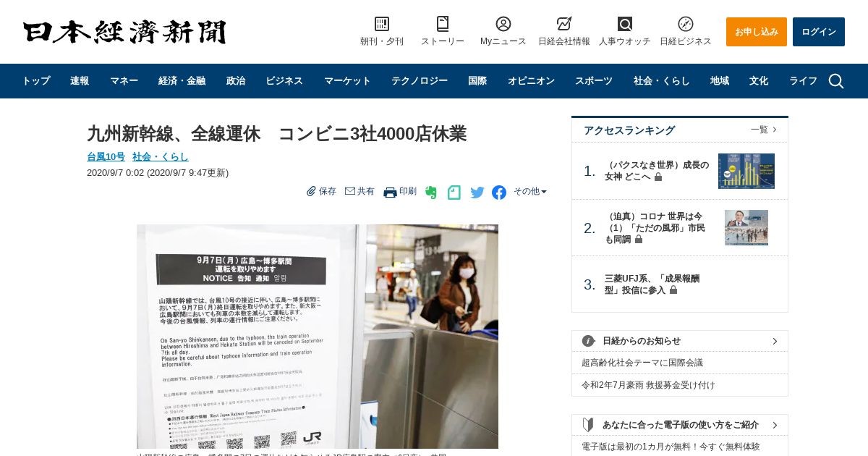Share the article on Twitter
The width and height of the screenshot is (868, 456).
(x=477, y=193)
